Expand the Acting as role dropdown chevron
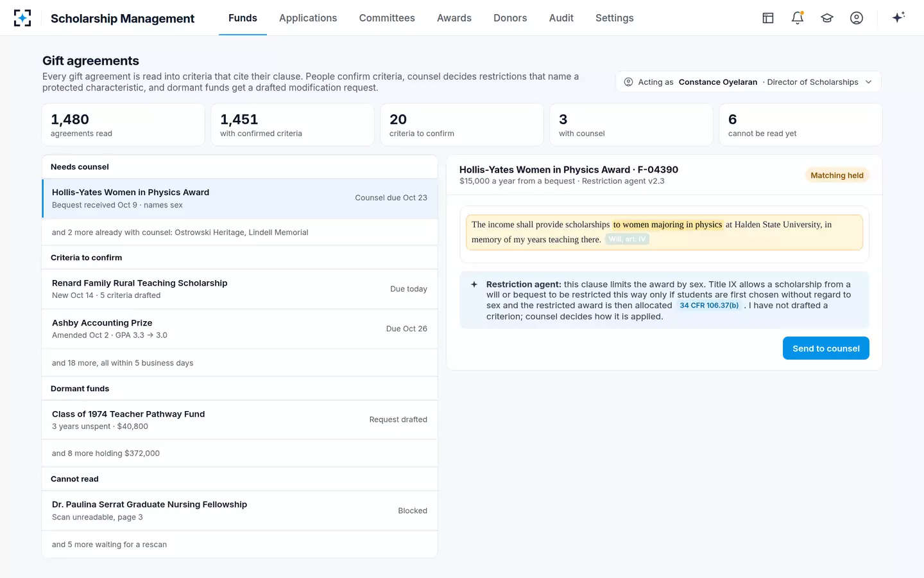Screen dimensions: 924x578 (869, 82)
